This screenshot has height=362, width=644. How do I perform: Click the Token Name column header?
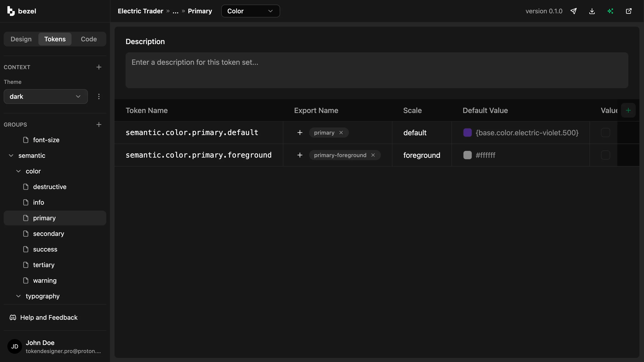147,110
